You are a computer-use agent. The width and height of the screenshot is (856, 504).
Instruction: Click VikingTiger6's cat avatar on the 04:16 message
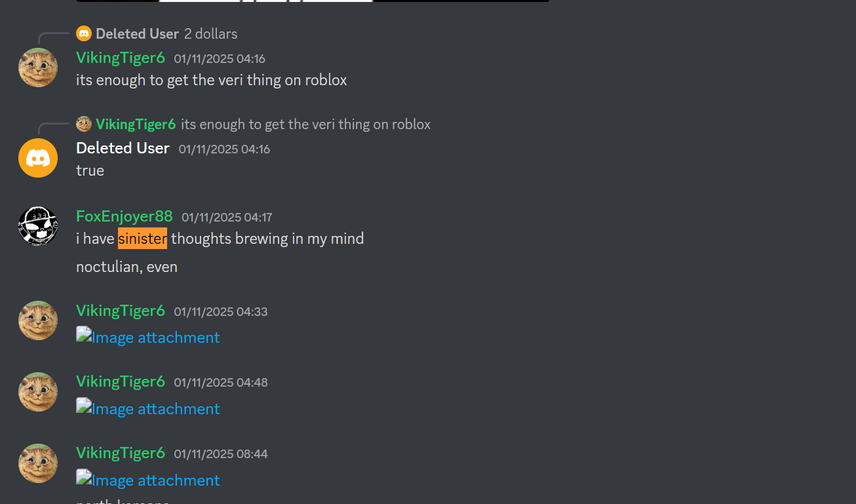[x=38, y=68]
